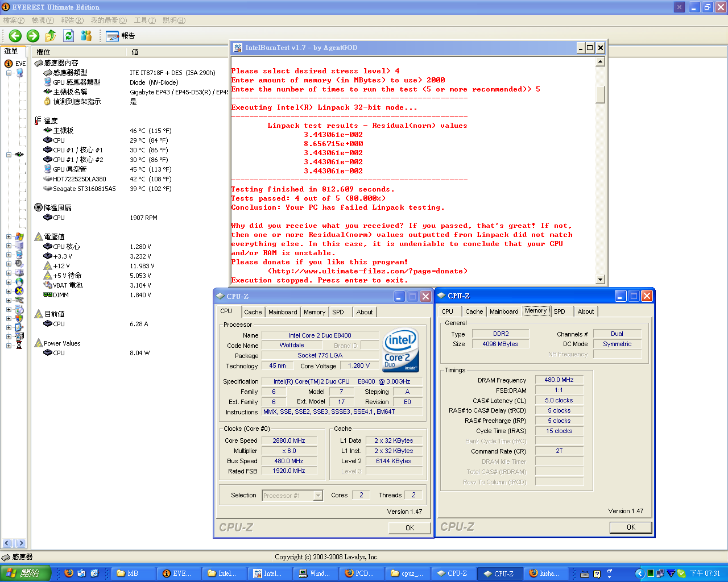Open Mainboard tab in the left CPU-Z window

click(283, 312)
